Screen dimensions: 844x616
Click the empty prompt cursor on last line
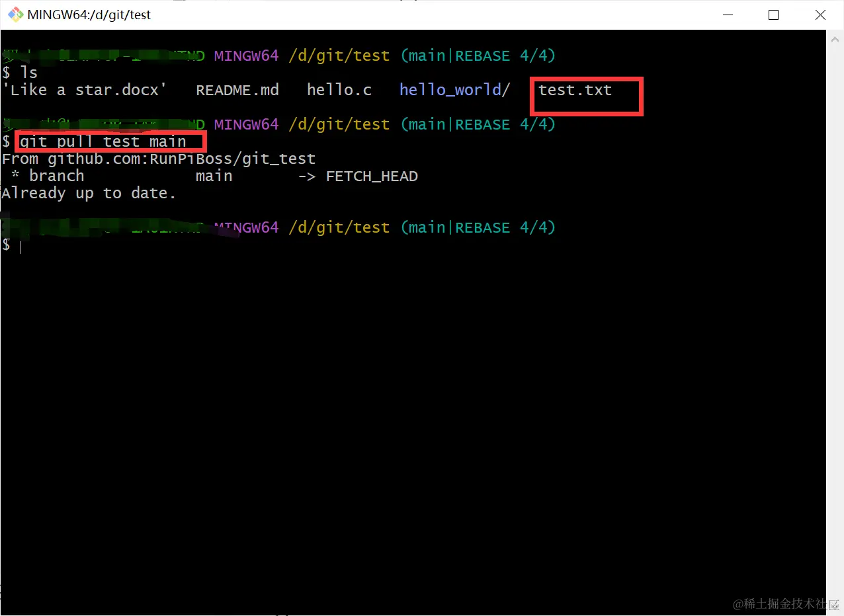pos(21,246)
